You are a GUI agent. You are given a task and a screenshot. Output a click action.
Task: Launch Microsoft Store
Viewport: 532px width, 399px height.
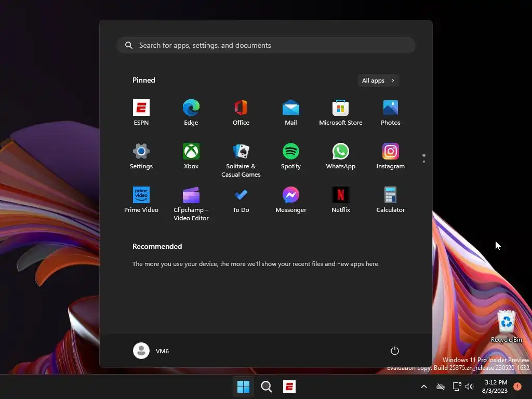point(341,113)
